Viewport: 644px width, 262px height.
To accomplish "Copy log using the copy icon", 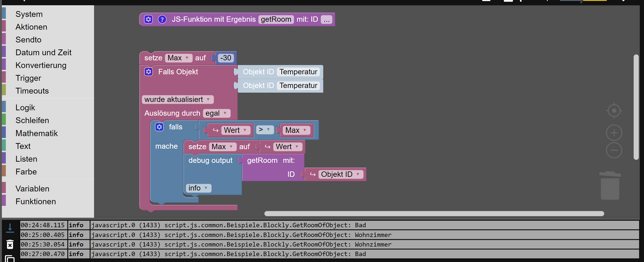I will 10,259.
